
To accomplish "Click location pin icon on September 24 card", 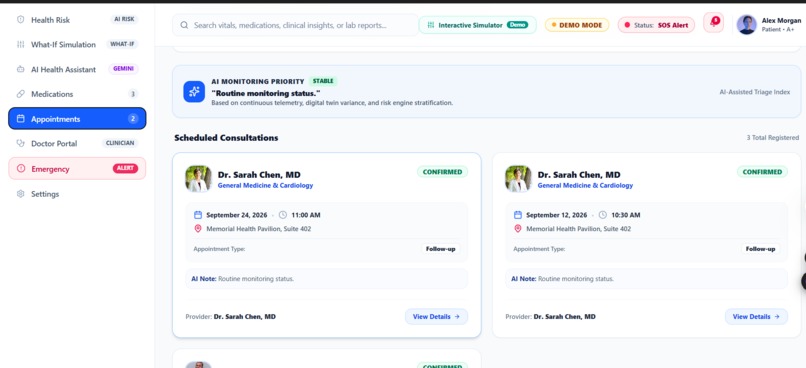I will [198, 229].
